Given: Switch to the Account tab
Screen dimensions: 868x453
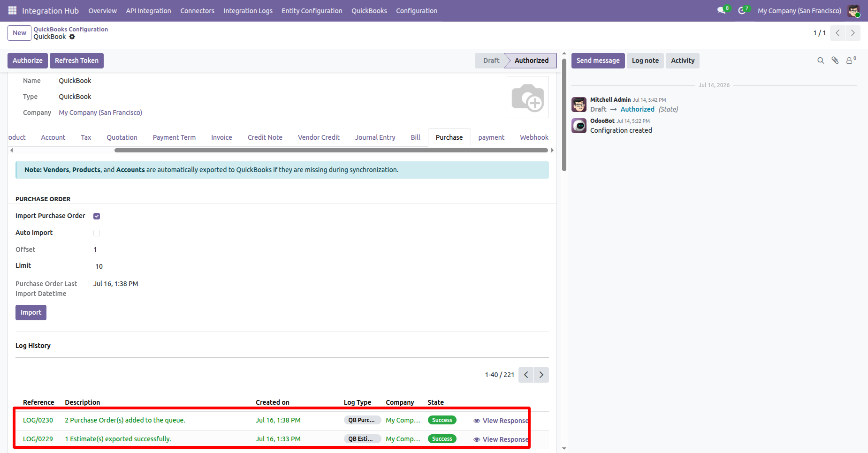Looking at the screenshot, I should click(53, 137).
